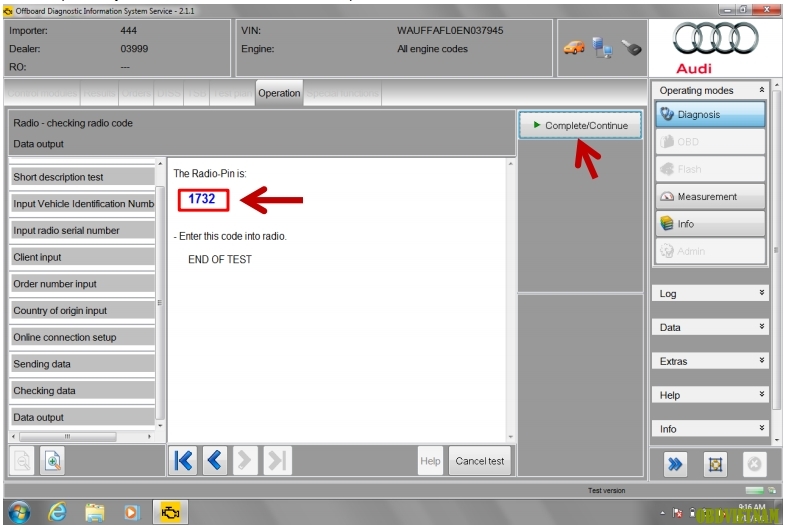Click the Help button
The image size is (786, 527).
(x=430, y=461)
